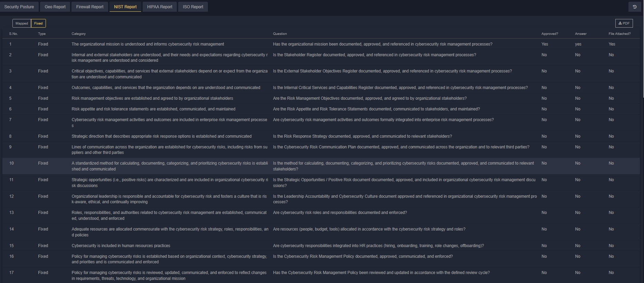644x283 pixels.
Task: Click 'Organizational leadership is responsible and accountable' category
Action: tap(169, 199)
